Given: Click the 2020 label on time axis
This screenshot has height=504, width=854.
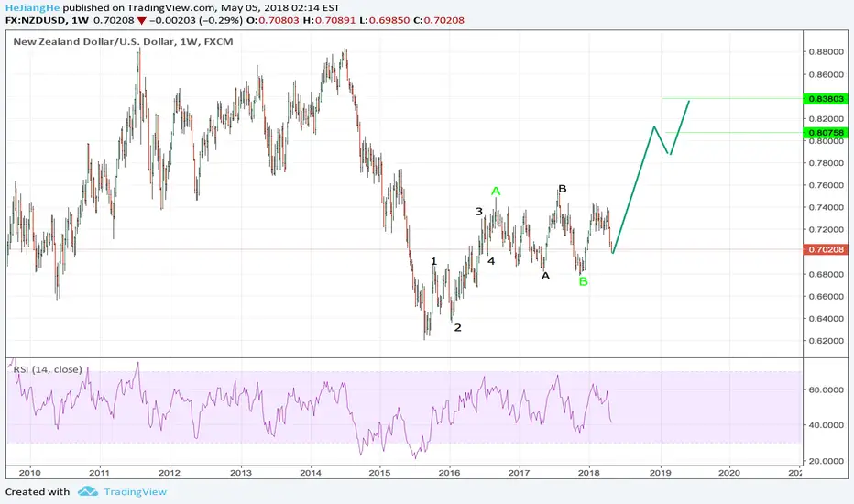Looking at the screenshot, I should coord(729,473).
